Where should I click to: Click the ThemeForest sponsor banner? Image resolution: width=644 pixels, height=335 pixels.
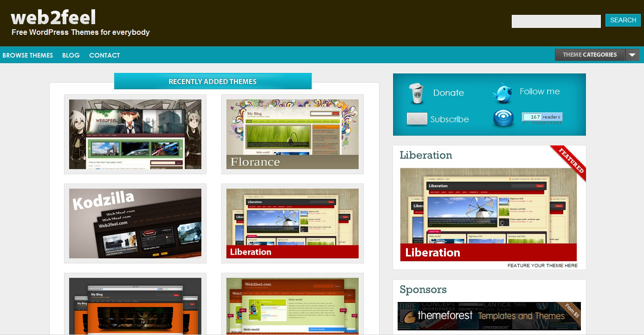click(x=489, y=316)
